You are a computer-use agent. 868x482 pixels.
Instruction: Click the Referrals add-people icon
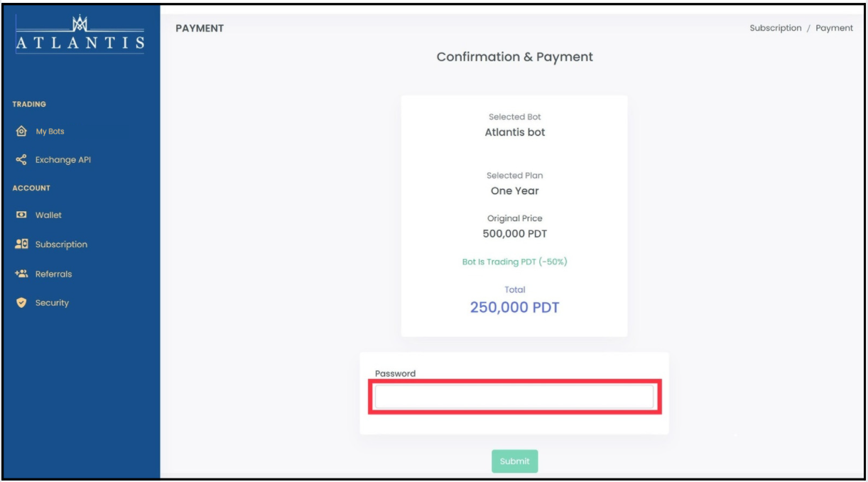point(21,274)
